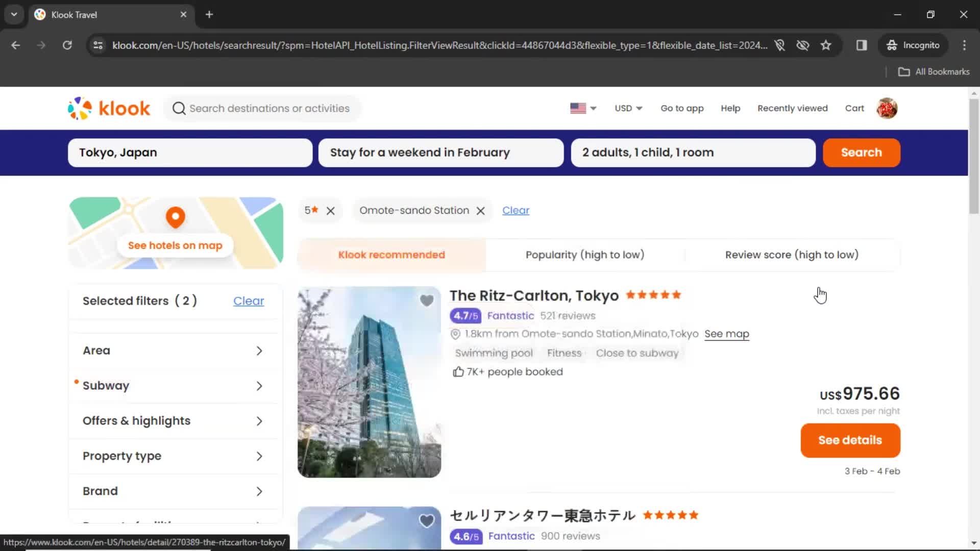Click the 3 Feb - 4 Feb dates text
Image resolution: width=980 pixels, height=551 pixels.
click(872, 471)
